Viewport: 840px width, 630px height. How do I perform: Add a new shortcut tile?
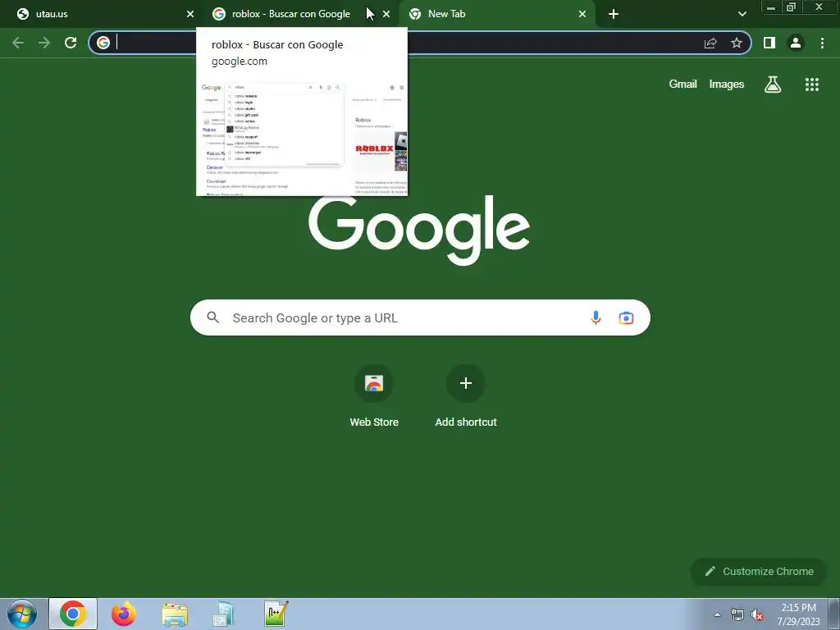point(466,396)
